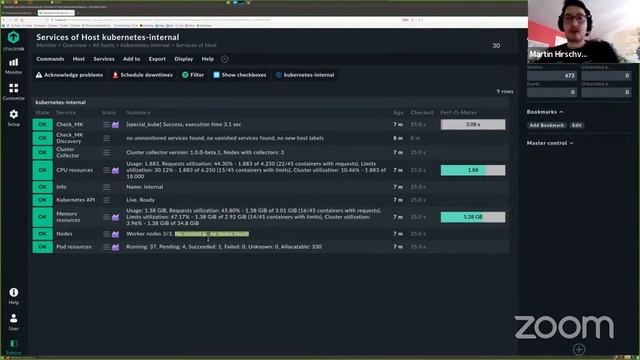Open action menu for Kubernetes API
This screenshot has width=640, height=360.
coord(107,200)
